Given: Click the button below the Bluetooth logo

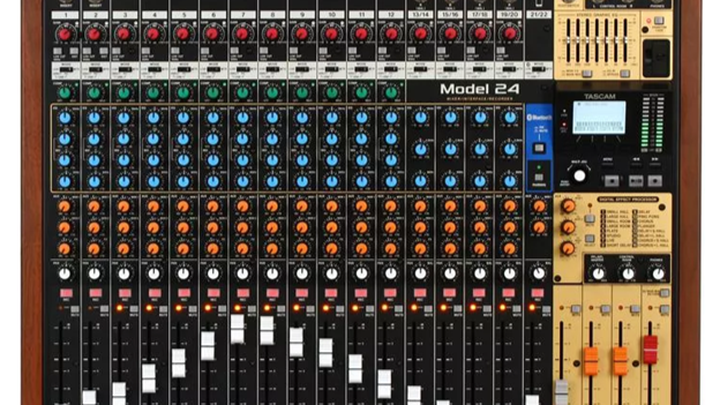Looking at the screenshot, I should (539, 148).
